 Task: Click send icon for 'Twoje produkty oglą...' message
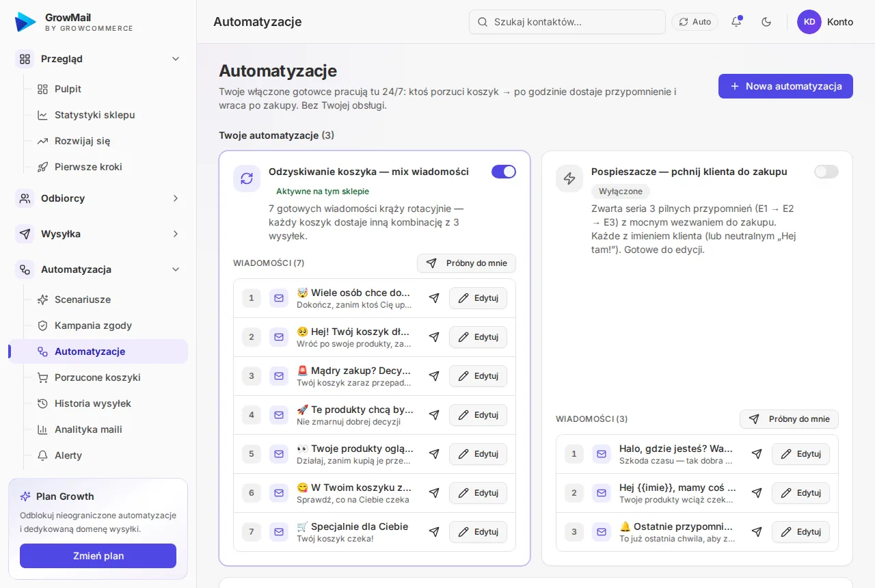[x=434, y=454]
